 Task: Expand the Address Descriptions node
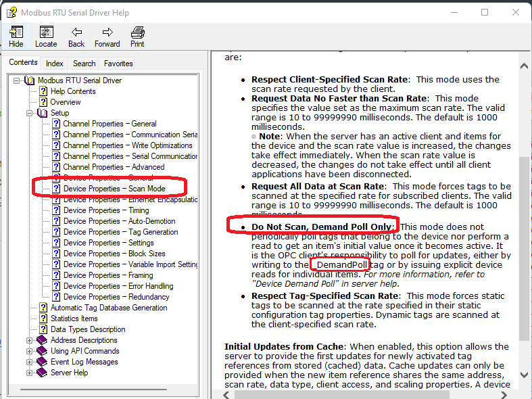pos(30,340)
